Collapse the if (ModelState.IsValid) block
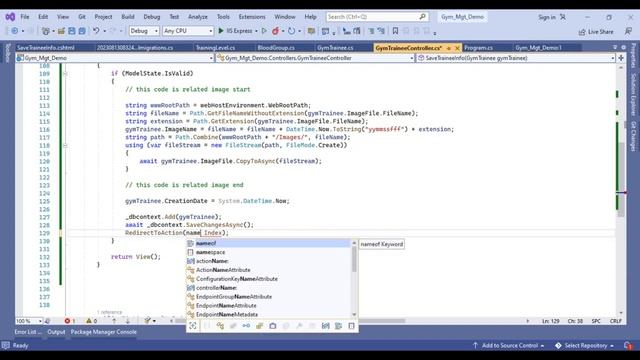The image size is (640, 360). (x=65, y=74)
